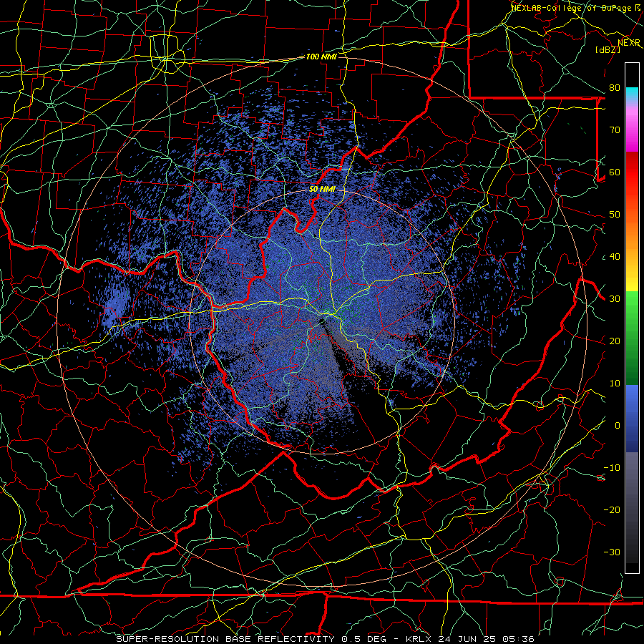The image size is (644, 644).
Task: Click the 30 value on the dBZ scale
Action: (615, 299)
